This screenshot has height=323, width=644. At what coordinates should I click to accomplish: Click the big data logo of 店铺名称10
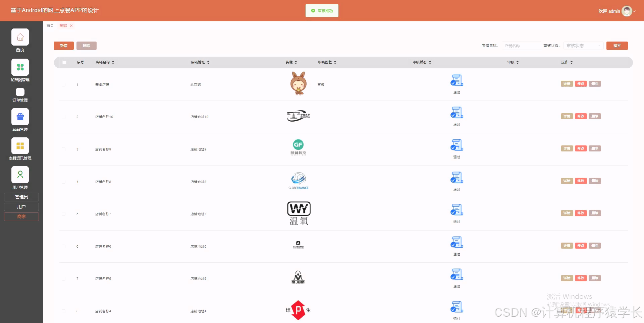298,116
